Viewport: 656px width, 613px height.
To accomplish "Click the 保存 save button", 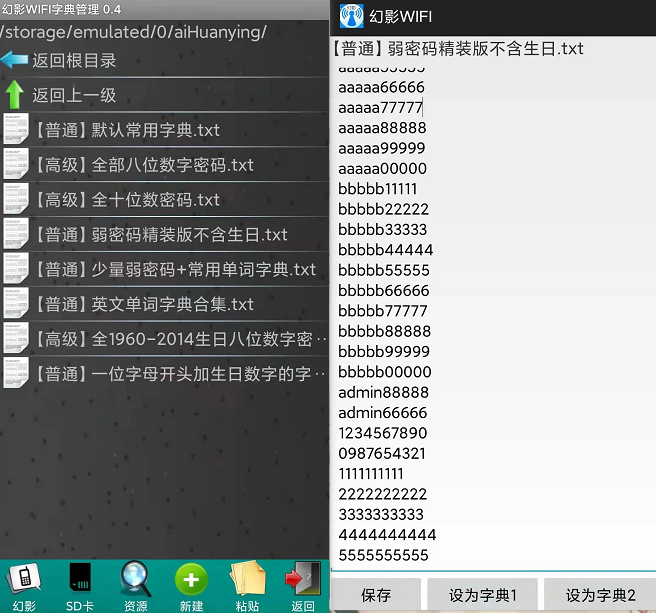I will coord(376,595).
